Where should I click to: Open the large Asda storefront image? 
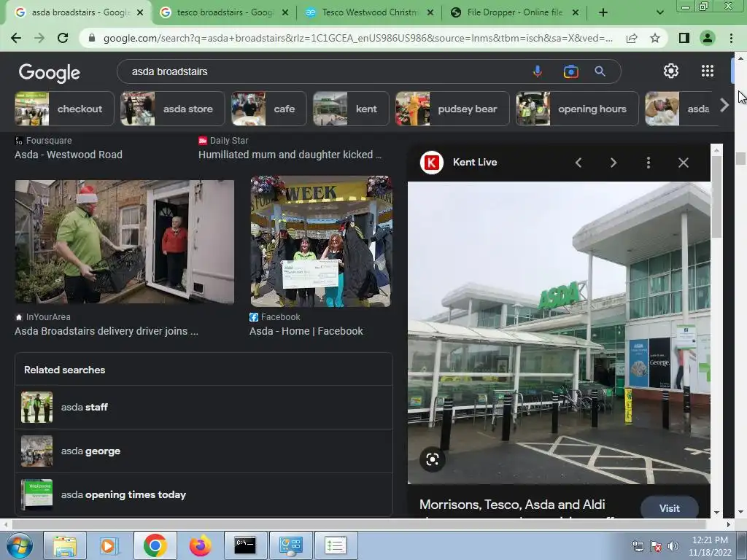(559, 332)
